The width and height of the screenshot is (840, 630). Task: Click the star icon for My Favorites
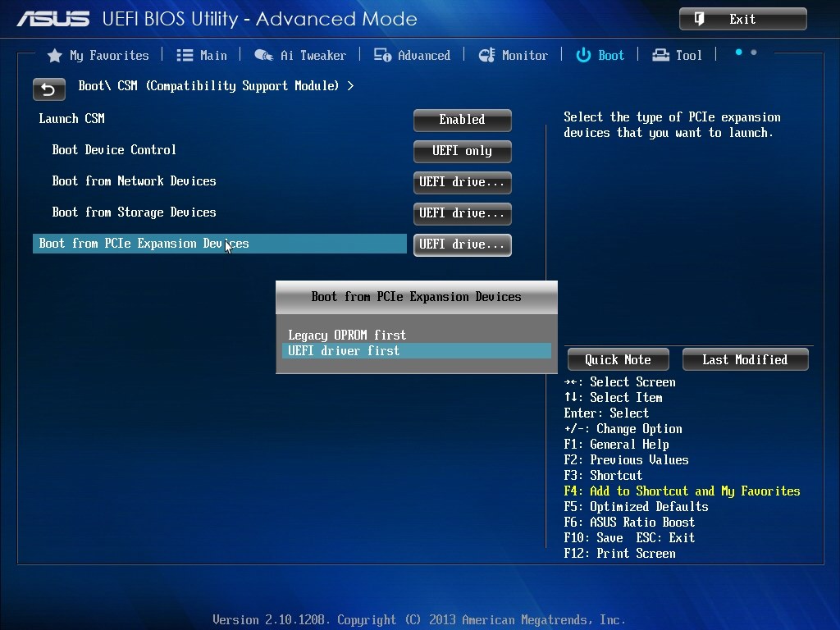click(55, 56)
